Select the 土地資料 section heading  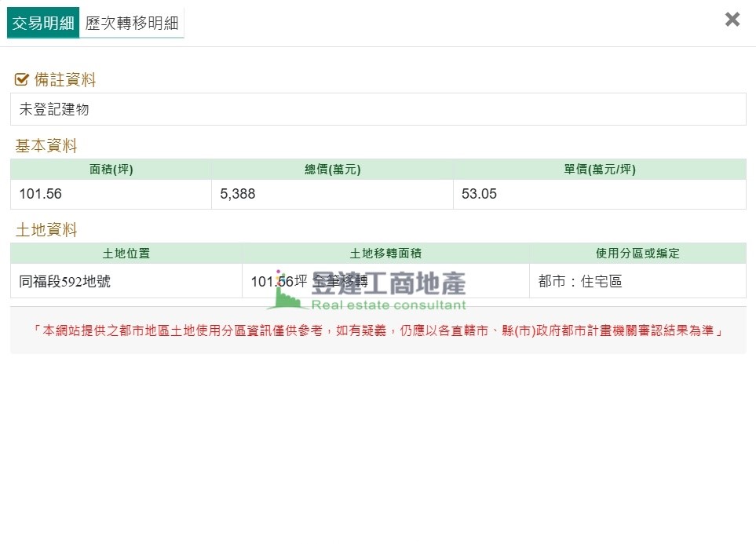pyautogui.click(x=46, y=230)
